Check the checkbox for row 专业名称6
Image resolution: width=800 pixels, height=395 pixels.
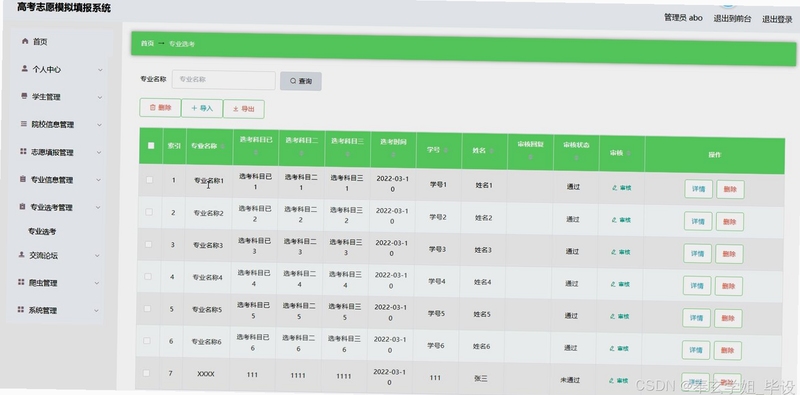[146, 340]
